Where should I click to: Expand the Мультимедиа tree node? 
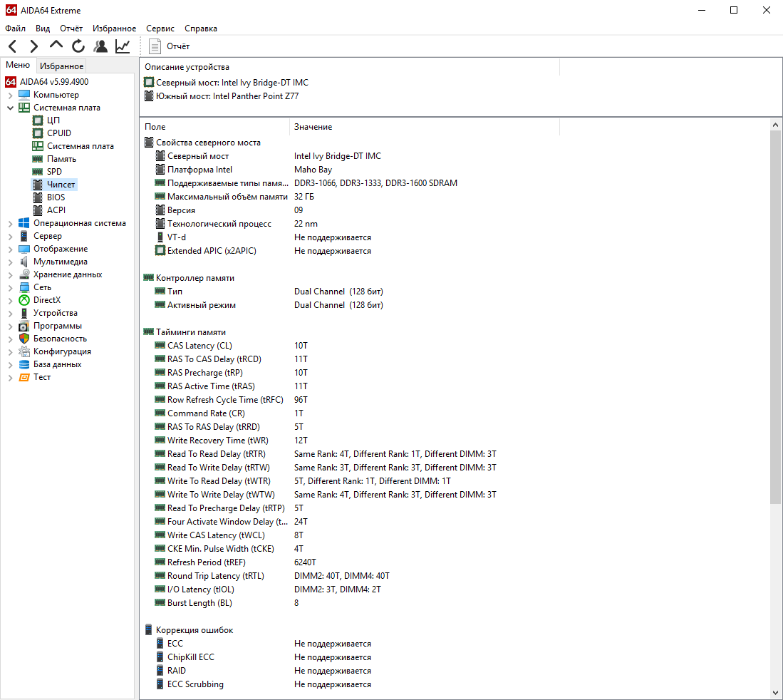click(11, 262)
